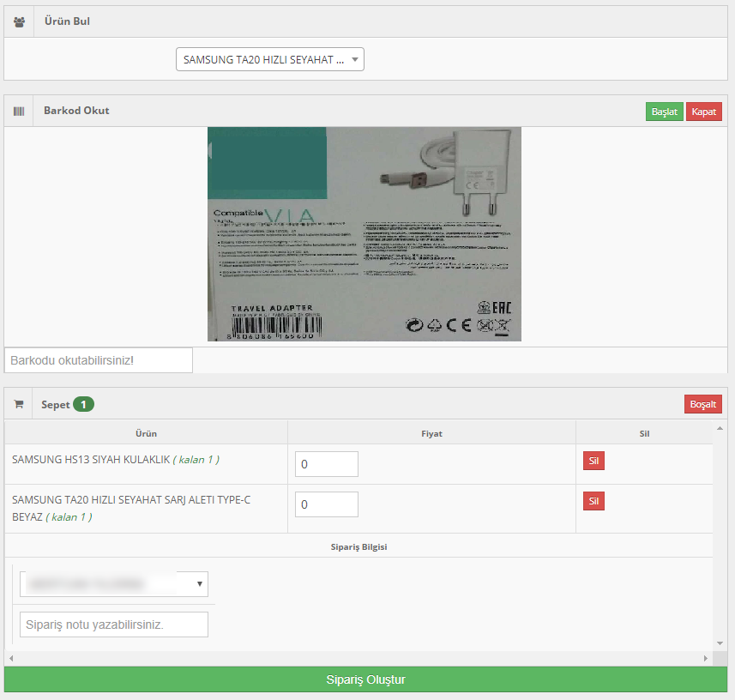Open the blurred customer selection dropdown
735x700 pixels.
[114, 583]
